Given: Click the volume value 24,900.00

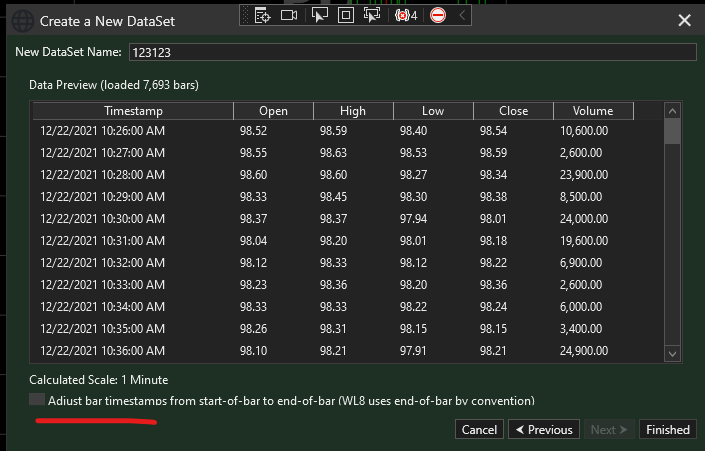Looking at the screenshot, I should [x=584, y=351].
